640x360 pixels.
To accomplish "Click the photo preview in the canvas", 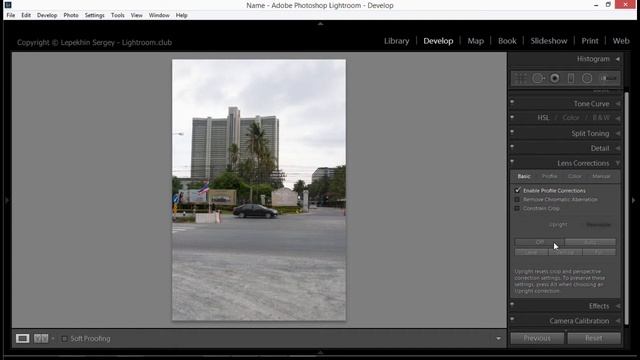I will (259, 190).
